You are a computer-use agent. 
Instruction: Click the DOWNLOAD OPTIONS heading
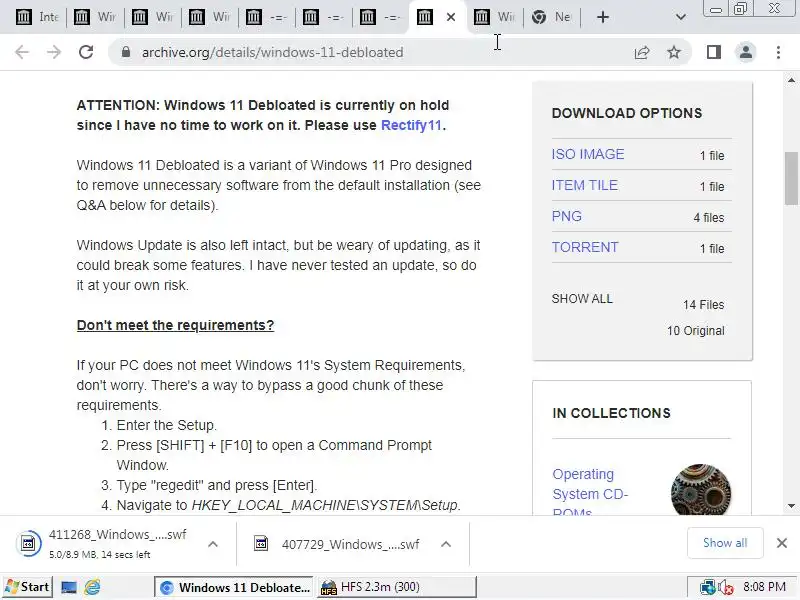tap(627, 113)
